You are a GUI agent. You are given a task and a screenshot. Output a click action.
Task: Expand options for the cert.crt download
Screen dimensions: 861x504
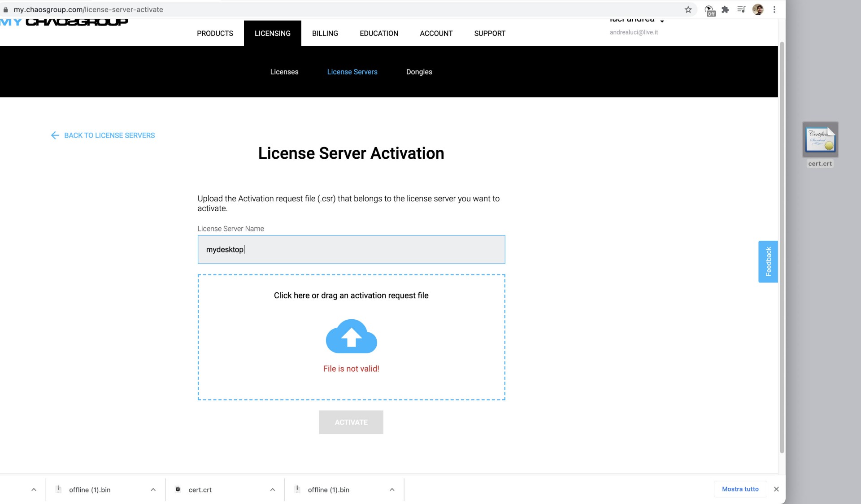click(273, 490)
